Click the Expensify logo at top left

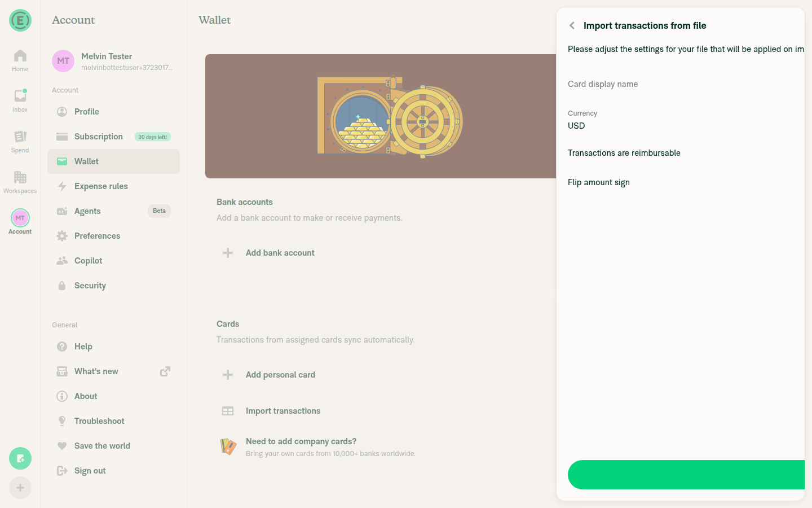[x=20, y=20]
